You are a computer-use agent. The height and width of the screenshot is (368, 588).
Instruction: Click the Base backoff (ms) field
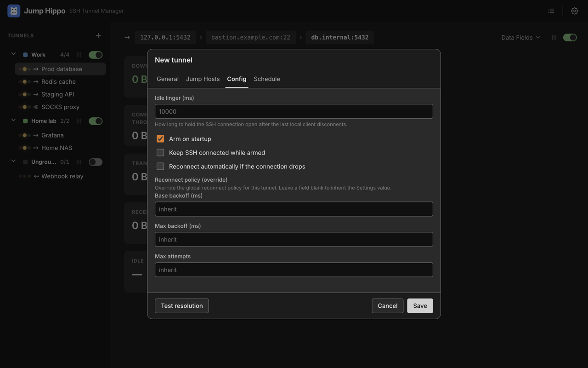click(294, 209)
